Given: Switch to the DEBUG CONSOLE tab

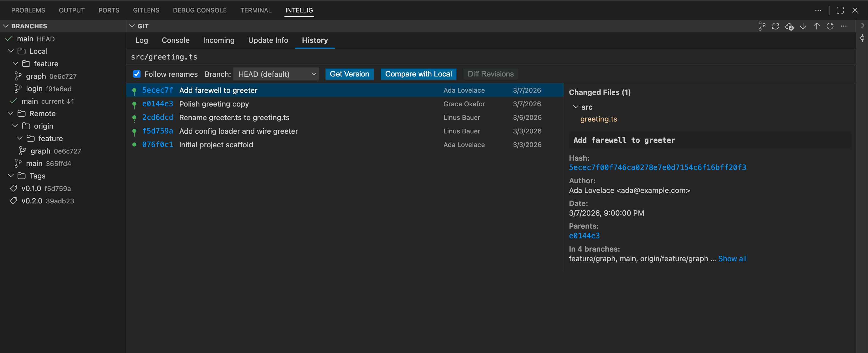Looking at the screenshot, I should tap(200, 10).
